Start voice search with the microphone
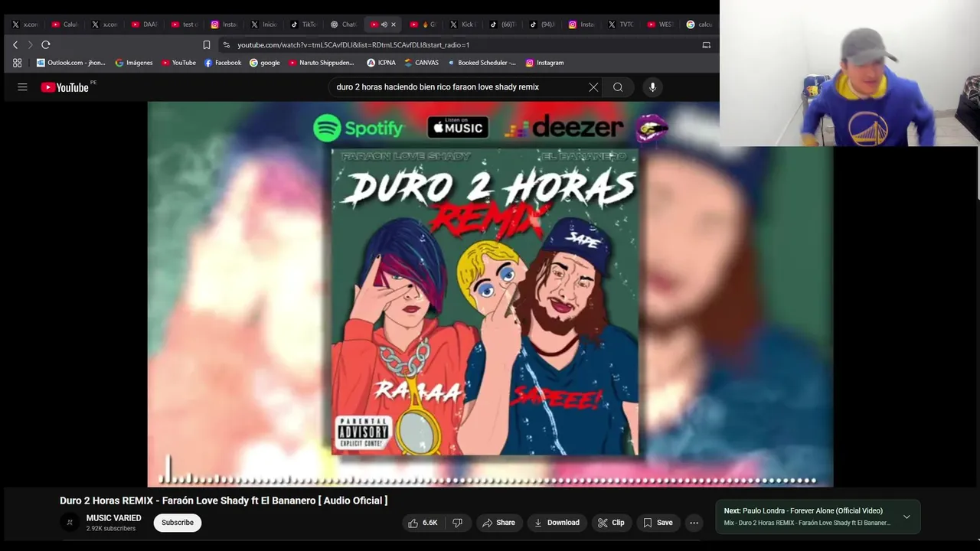Viewport: 980px width, 551px height. (x=652, y=87)
